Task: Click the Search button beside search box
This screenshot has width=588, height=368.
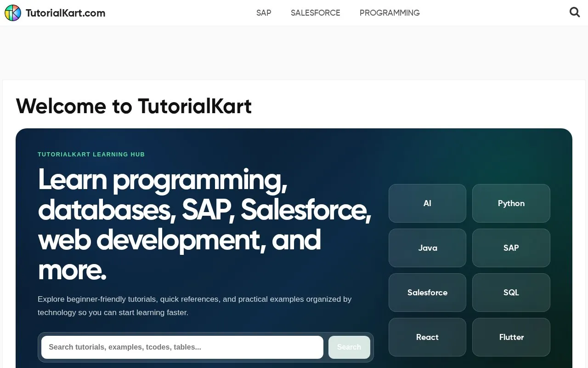Action: coord(349,347)
